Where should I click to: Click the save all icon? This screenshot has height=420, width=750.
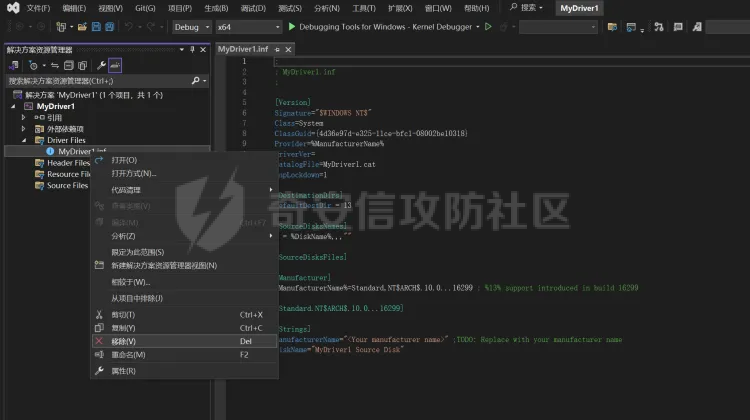(x=110, y=27)
